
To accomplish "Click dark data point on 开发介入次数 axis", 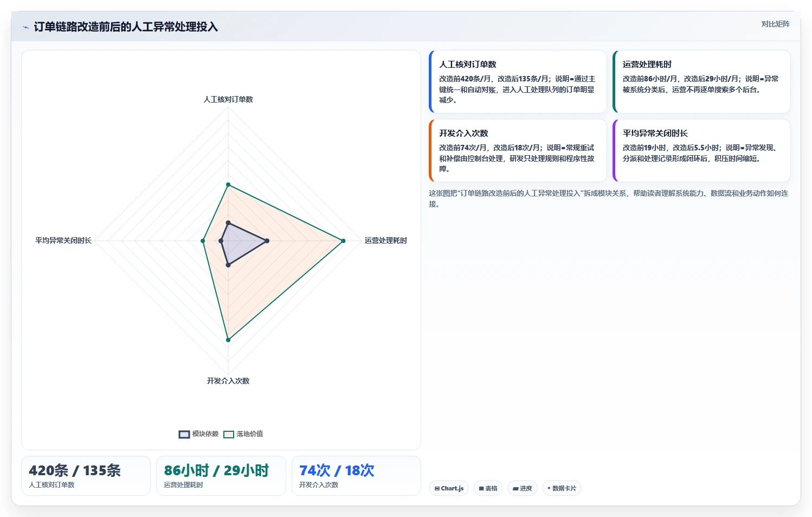I will [x=228, y=265].
